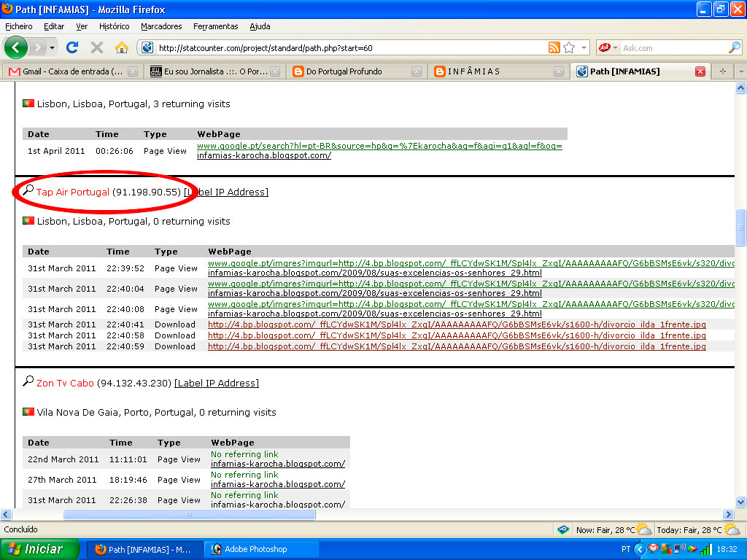Switch to the Do Portugal Profundo tab
This screenshot has height=560, width=747.
pyautogui.click(x=356, y=71)
